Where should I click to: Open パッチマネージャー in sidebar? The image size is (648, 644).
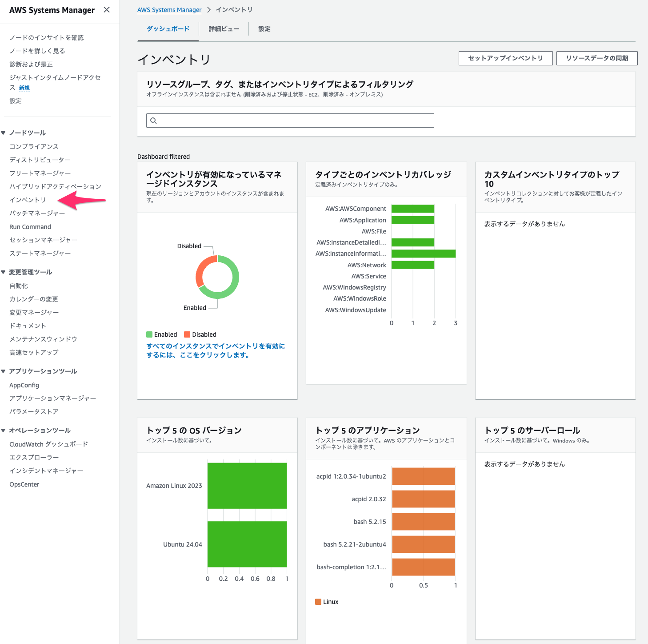(x=37, y=213)
